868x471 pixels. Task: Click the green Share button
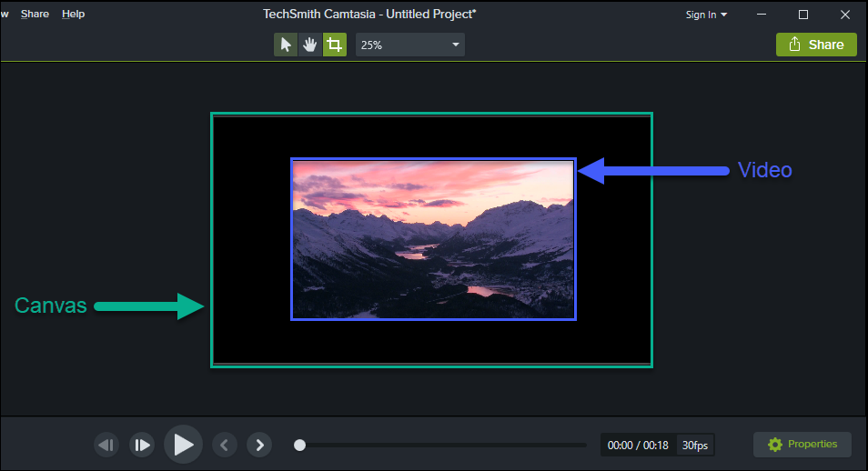816,45
